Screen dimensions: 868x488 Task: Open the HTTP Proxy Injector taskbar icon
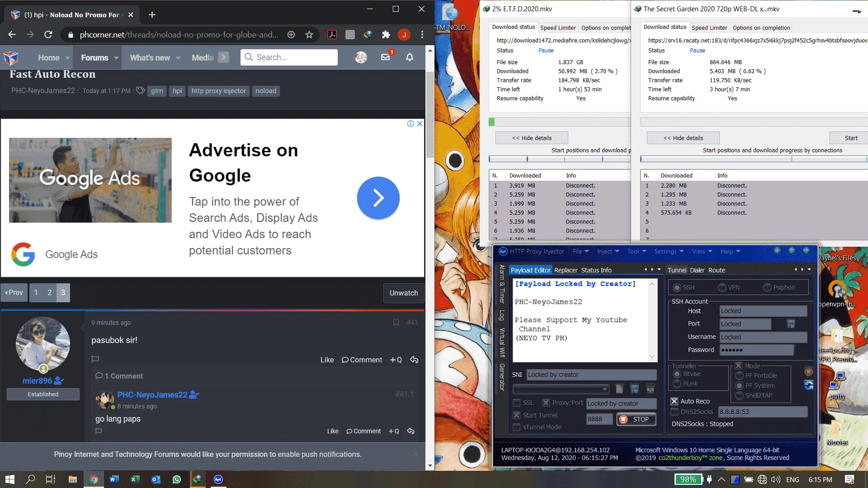click(218, 479)
